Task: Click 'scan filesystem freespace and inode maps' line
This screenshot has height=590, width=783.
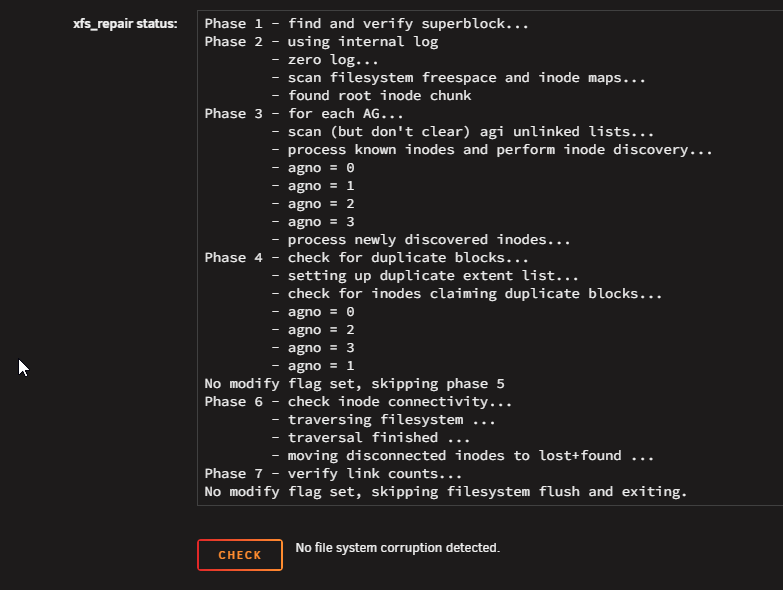Action: (x=458, y=77)
